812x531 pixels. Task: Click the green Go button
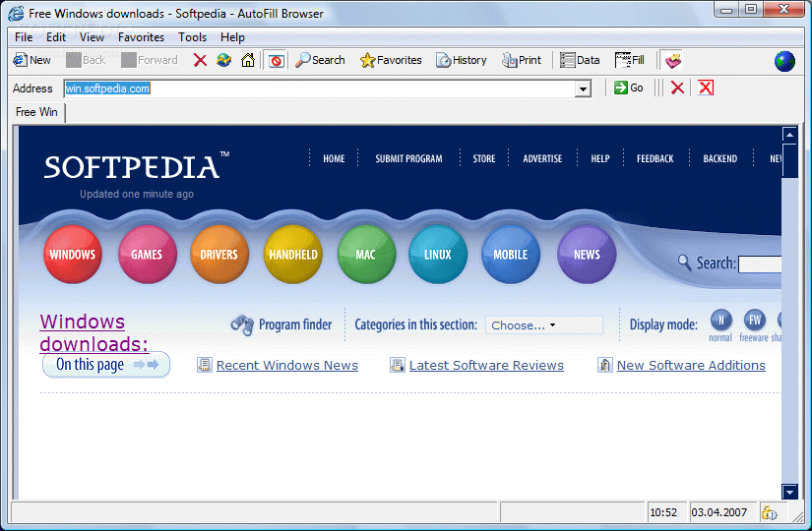pyautogui.click(x=628, y=88)
